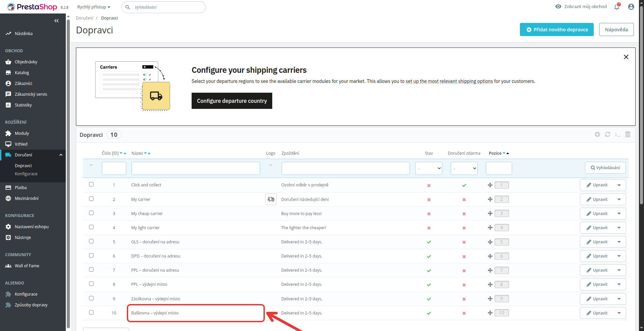Click the top Vyhledávání search box
644x331 pixels.
[164, 7]
